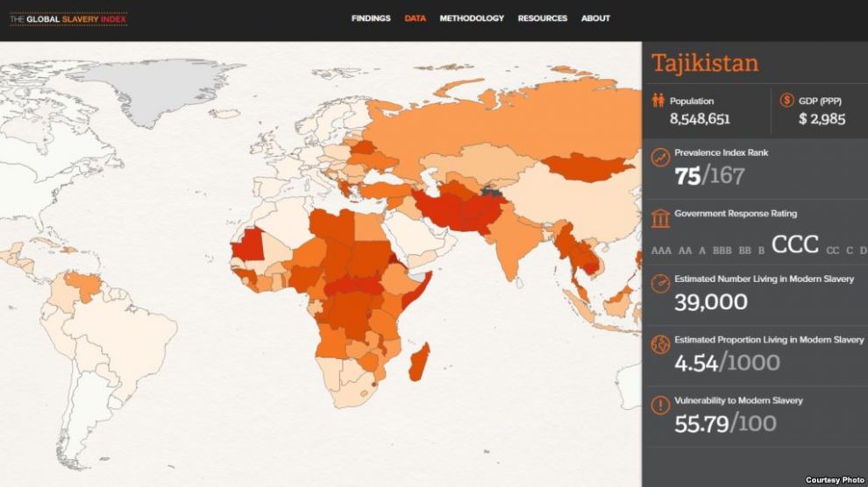Click the Estimated Number clock icon

(660, 285)
